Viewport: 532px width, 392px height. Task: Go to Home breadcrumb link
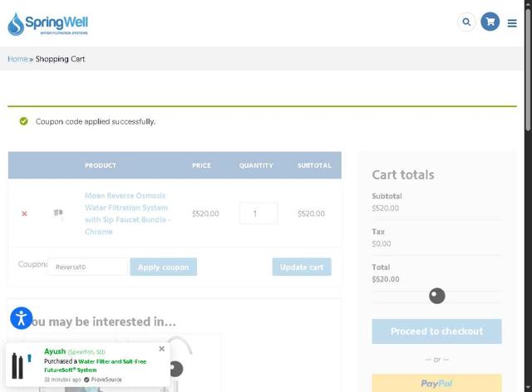[x=17, y=59]
